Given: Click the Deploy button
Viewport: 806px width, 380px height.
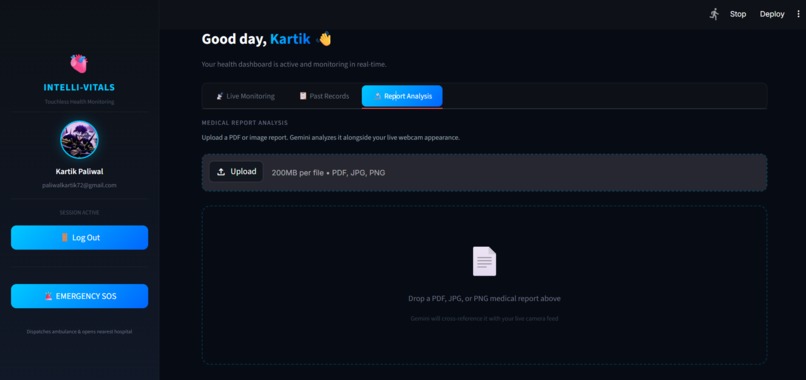Looking at the screenshot, I should (772, 14).
